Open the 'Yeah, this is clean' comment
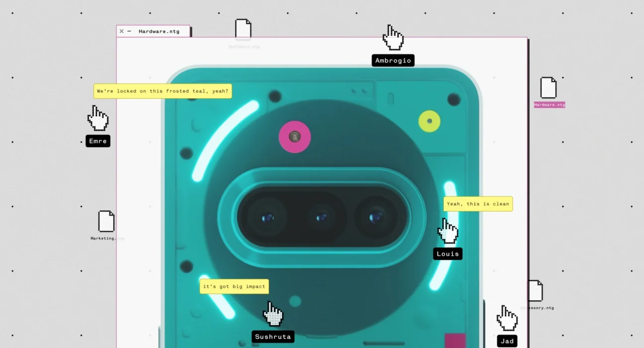 [478, 204]
